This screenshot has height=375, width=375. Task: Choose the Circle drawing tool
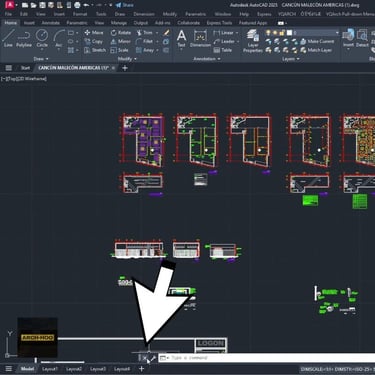coord(42,38)
